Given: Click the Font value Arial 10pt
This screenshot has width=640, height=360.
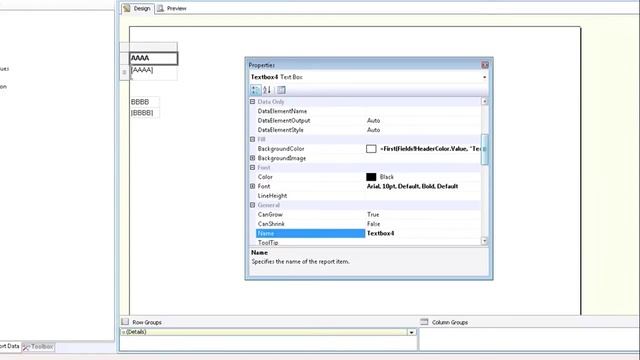Looking at the screenshot, I should pos(412,186).
